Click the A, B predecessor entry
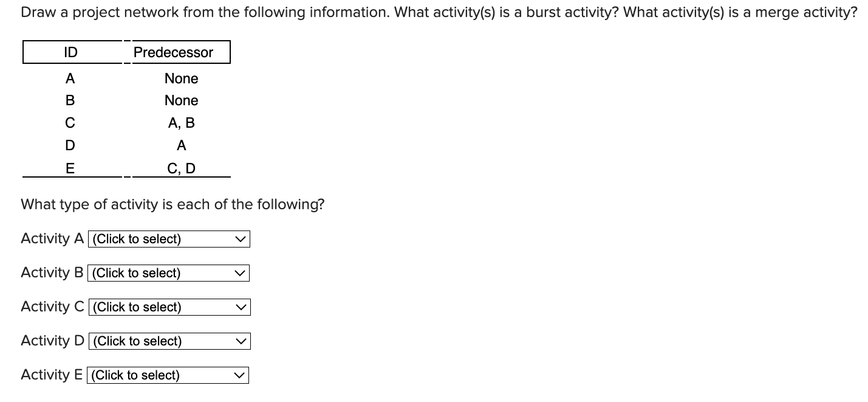This screenshot has width=868, height=402. [x=182, y=123]
